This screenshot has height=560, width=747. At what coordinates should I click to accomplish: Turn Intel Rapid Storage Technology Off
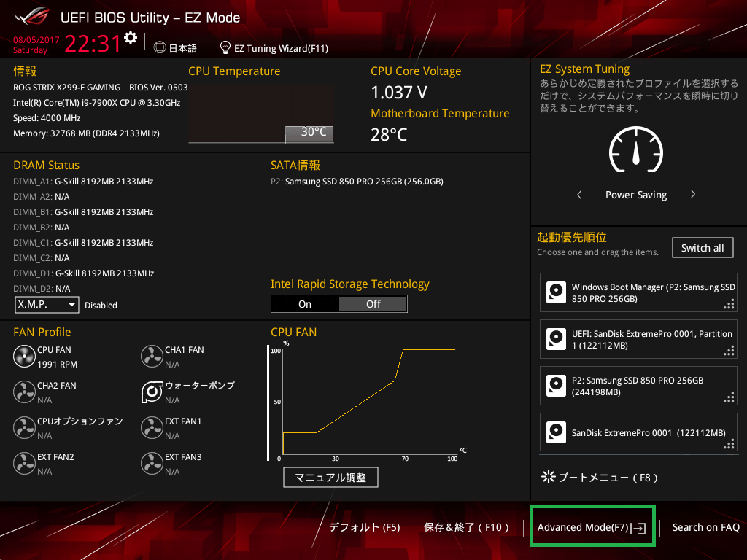click(x=373, y=304)
